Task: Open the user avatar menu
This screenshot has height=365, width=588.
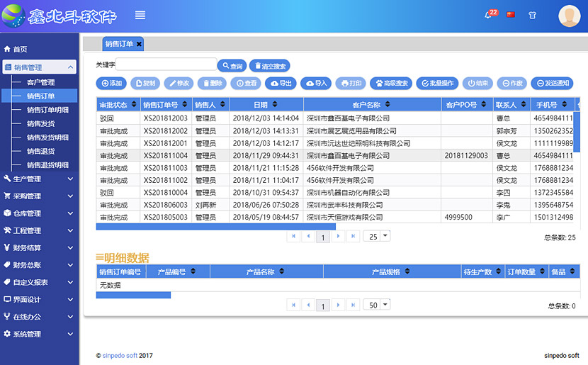Action: point(570,16)
